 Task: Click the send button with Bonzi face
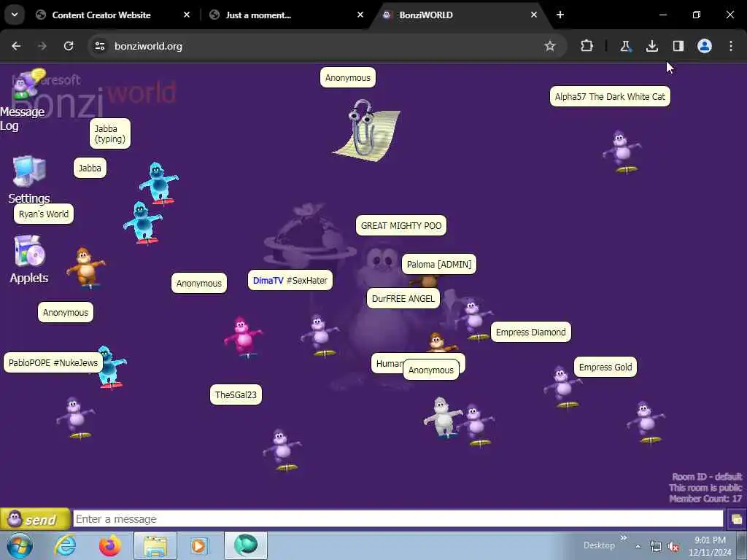(x=35, y=519)
